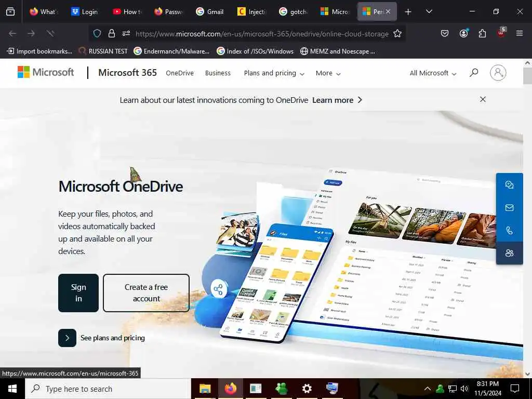Screen dimensions: 532x399
Task: Open the Firefox hamburger menu
Action: (x=520, y=33)
